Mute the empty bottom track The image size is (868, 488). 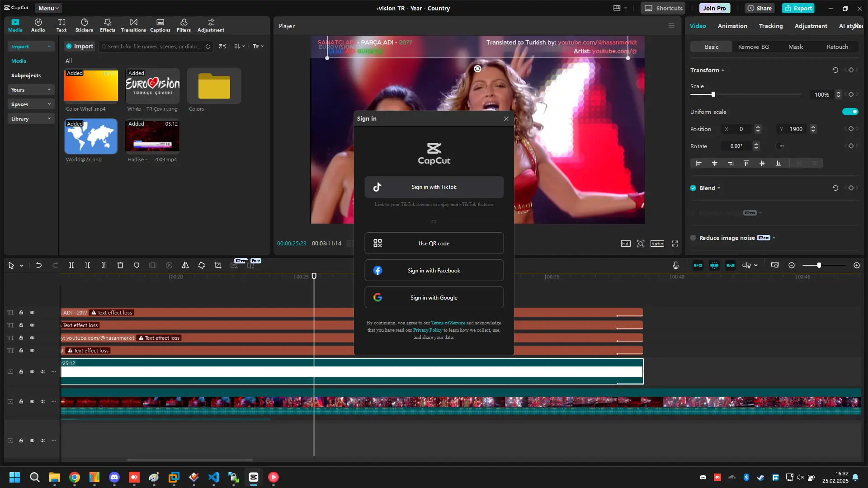(43, 441)
